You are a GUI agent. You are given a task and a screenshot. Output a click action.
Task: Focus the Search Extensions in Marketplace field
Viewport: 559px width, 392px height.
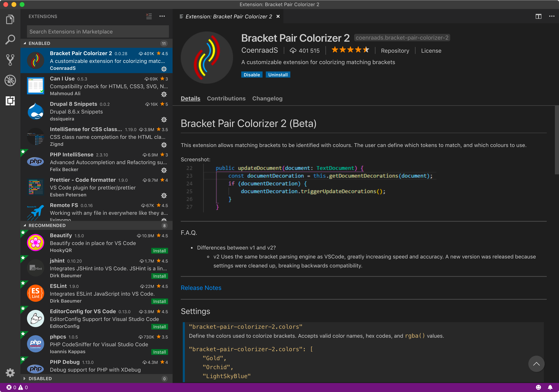(x=98, y=32)
